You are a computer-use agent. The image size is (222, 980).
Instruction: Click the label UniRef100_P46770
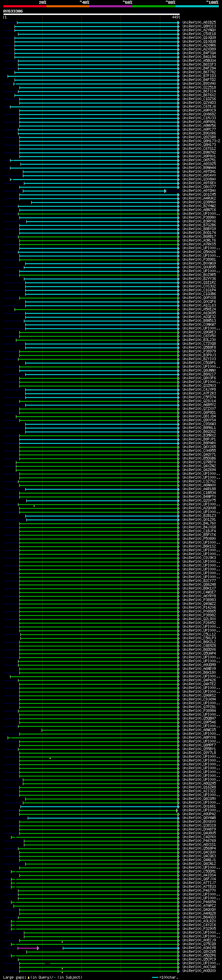tap(199, 891)
